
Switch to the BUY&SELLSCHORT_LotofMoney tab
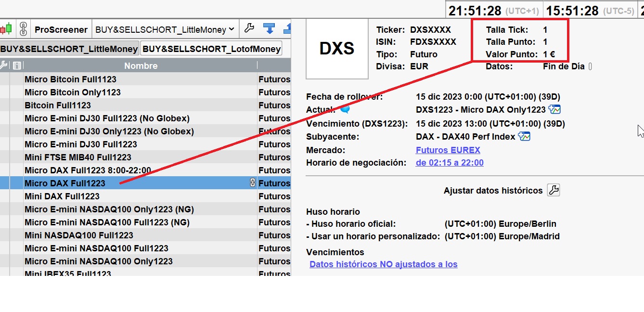coord(211,49)
